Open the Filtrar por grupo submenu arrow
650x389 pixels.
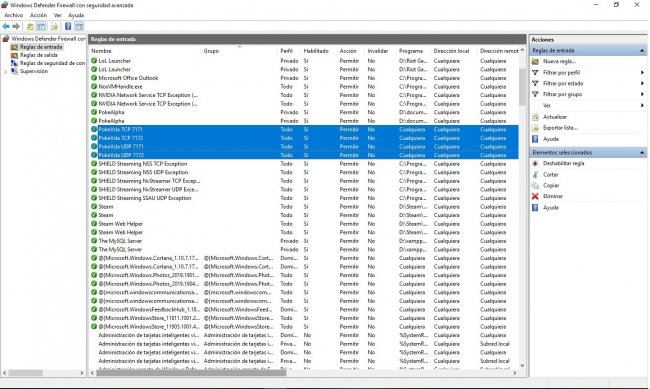click(642, 95)
